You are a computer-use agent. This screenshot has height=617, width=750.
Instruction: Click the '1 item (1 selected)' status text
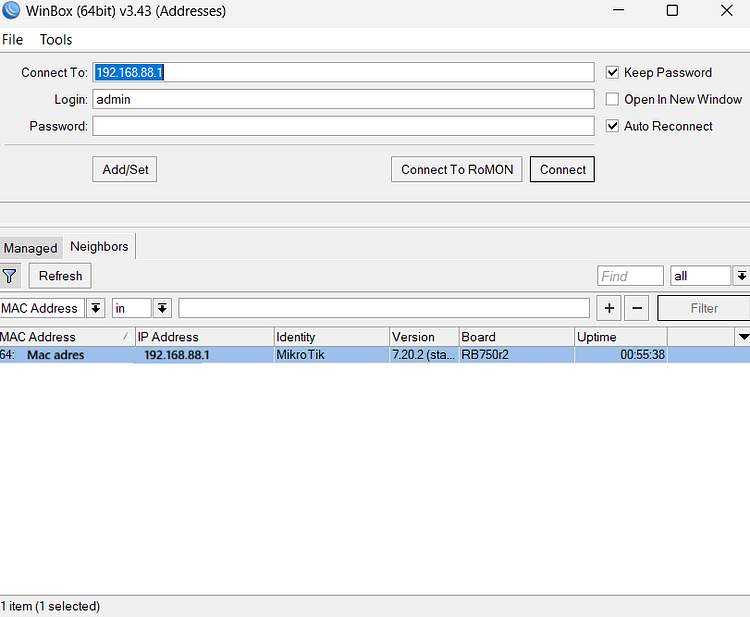tap(50, 606)
